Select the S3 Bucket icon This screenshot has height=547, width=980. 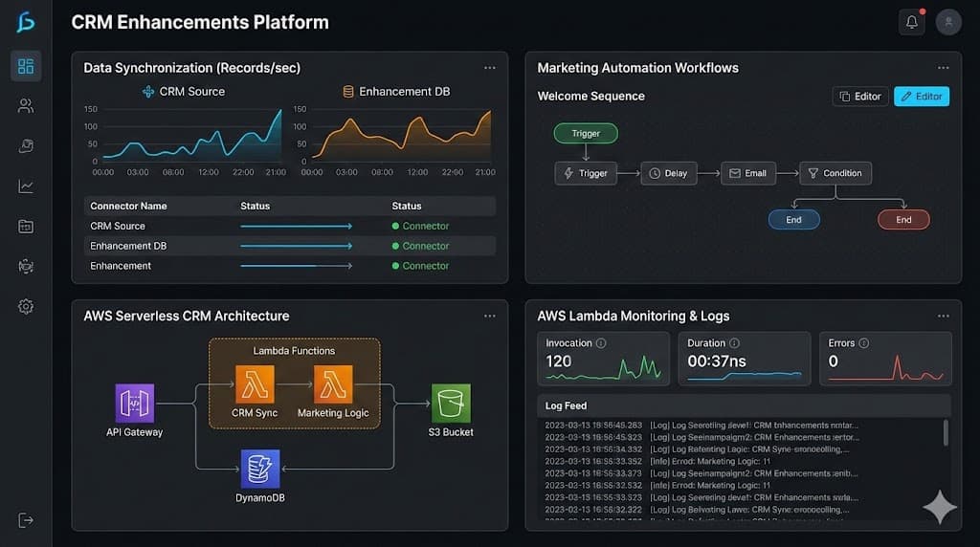point(451,403)
